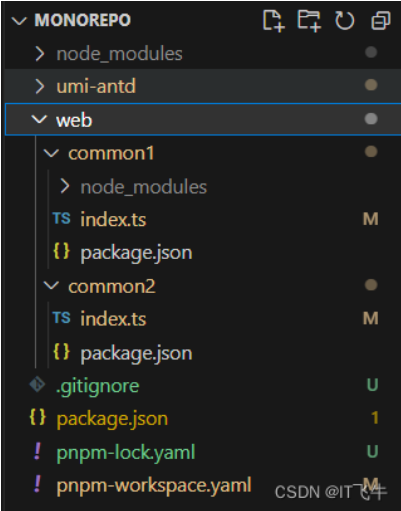Refresh the Explorer with the refresh icon
The width and height of the screenshot is (401, 511).
344,21
